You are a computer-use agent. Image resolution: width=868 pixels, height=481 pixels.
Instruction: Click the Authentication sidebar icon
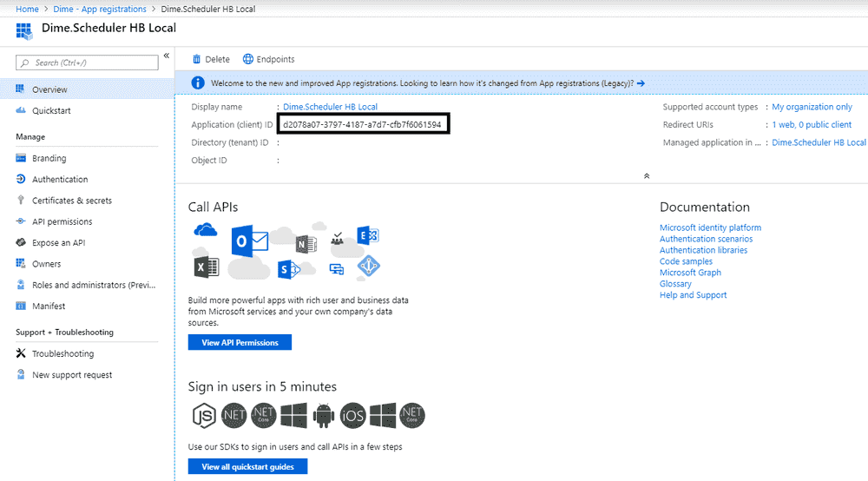21,180
